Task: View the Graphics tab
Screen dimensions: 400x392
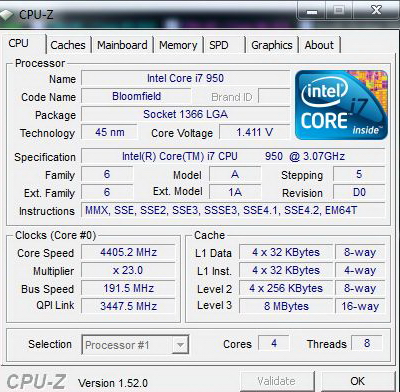Action: click(x=272, y=45)
